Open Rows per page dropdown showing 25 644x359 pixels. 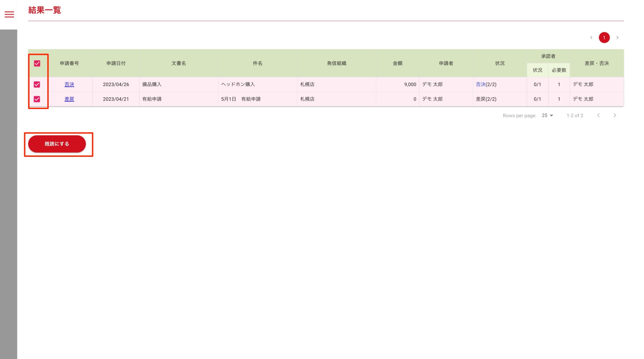[547, 115]
